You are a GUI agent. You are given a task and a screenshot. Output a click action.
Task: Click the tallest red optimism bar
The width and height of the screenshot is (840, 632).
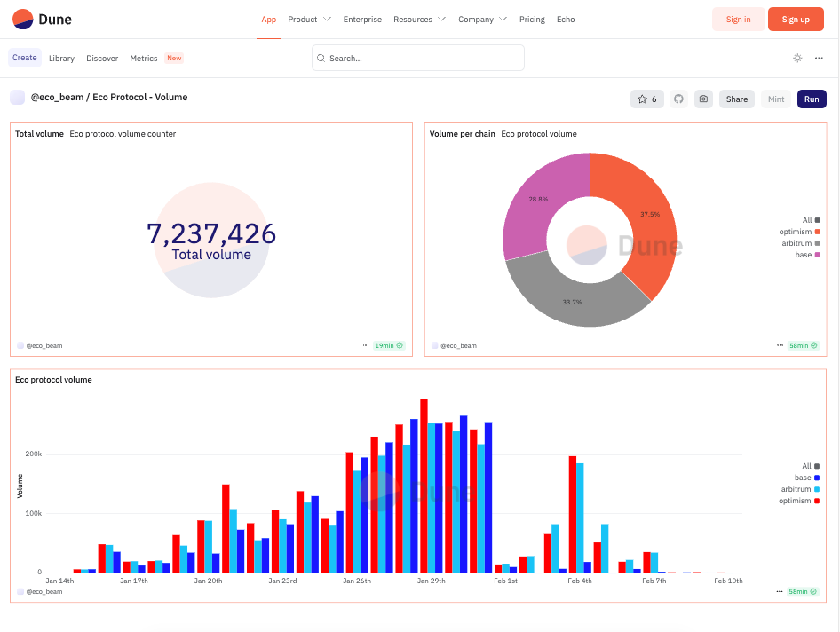coord(424,486)
